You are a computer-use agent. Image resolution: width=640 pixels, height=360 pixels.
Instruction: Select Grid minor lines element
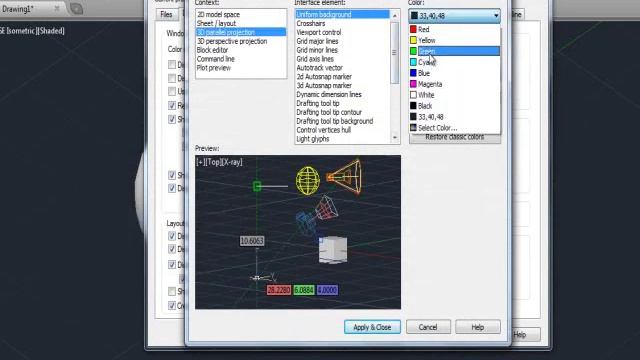click(342, 50)
